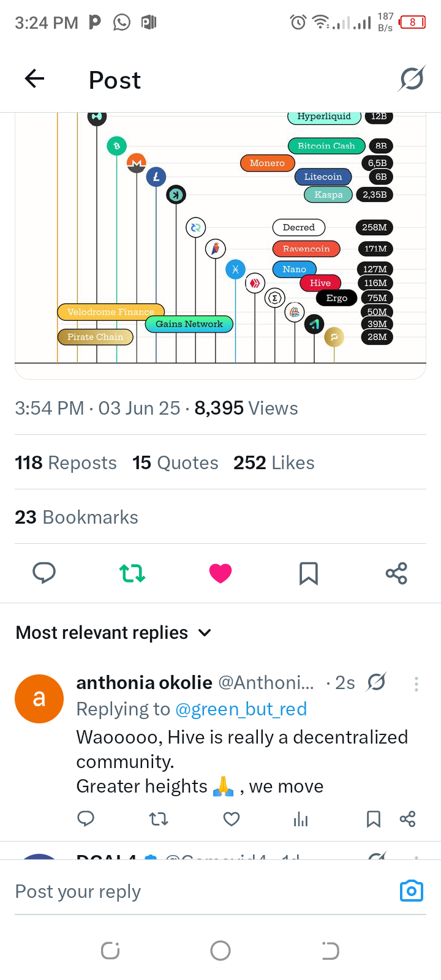Open the @green_but_red profile link
Viewport: 441px width, 980px height.
241,709
